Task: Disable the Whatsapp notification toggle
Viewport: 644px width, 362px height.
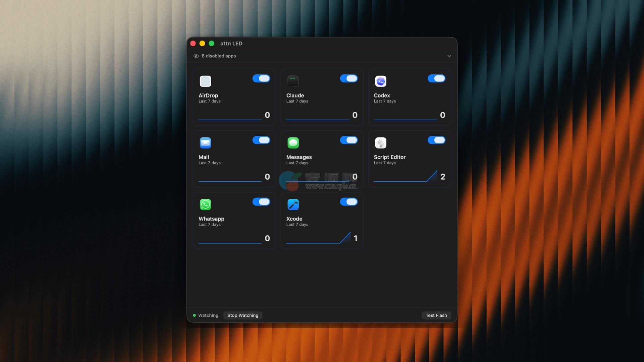Action: click(x=261, y=202)
